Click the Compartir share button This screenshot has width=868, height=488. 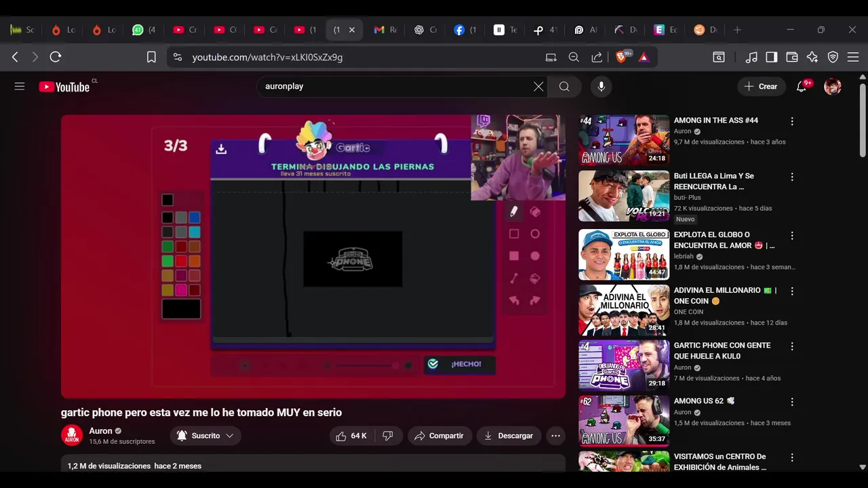tap(439, 436)
